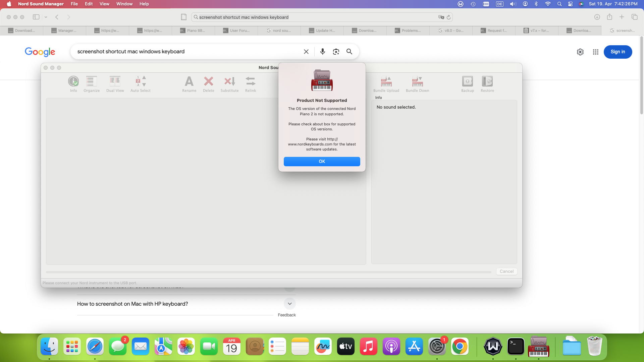Select the Organize toolbar icon

point(92,84)
